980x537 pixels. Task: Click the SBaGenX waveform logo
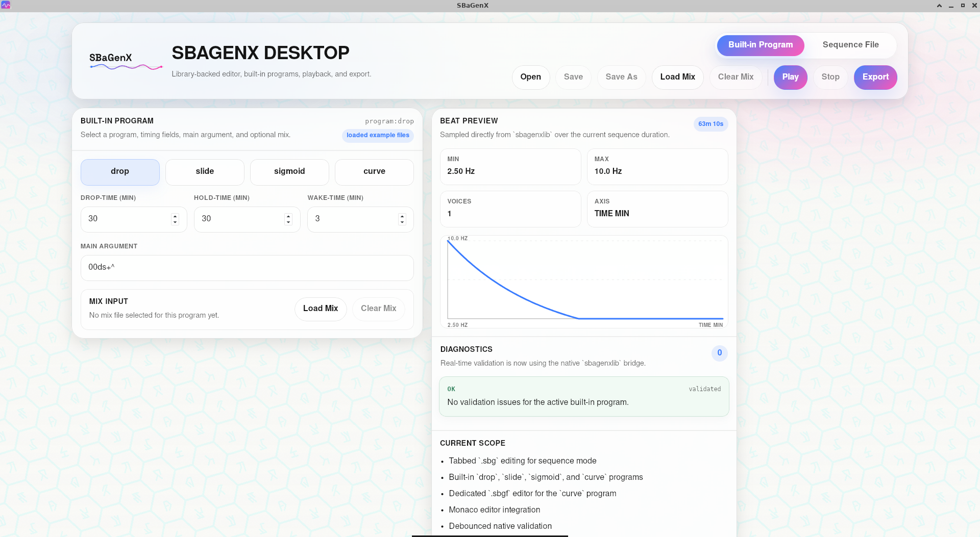(125, 59)
